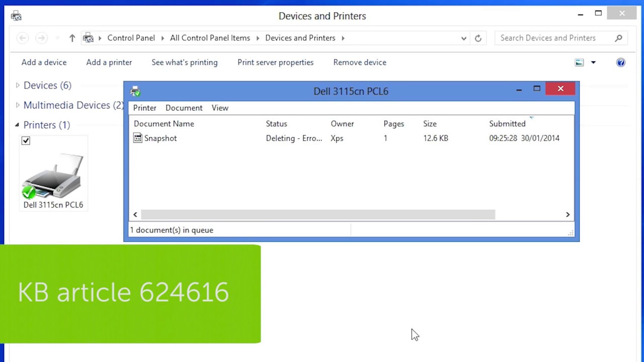644x362 pixels.
Task: Open the view options dropdown arrow
Action: click(x=593, y=62)
